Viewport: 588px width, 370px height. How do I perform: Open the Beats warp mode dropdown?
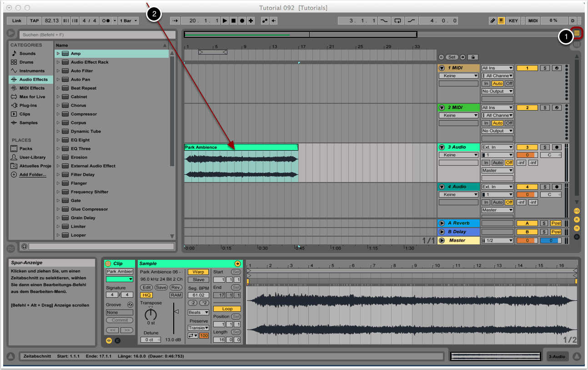tap(198, 313)
